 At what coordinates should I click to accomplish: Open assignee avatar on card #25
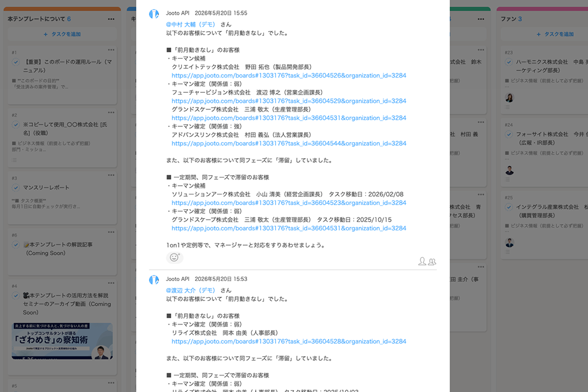[x=509, y=243]
